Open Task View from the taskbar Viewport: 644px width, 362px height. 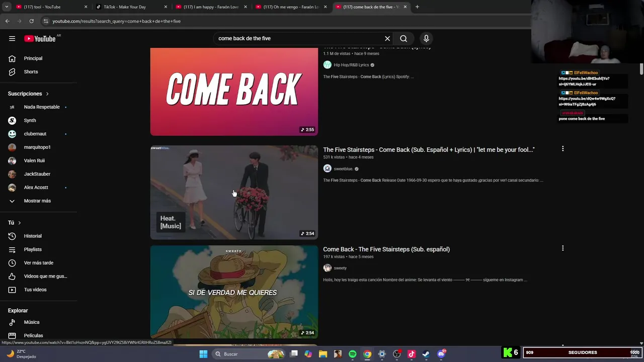coord(294,354)
